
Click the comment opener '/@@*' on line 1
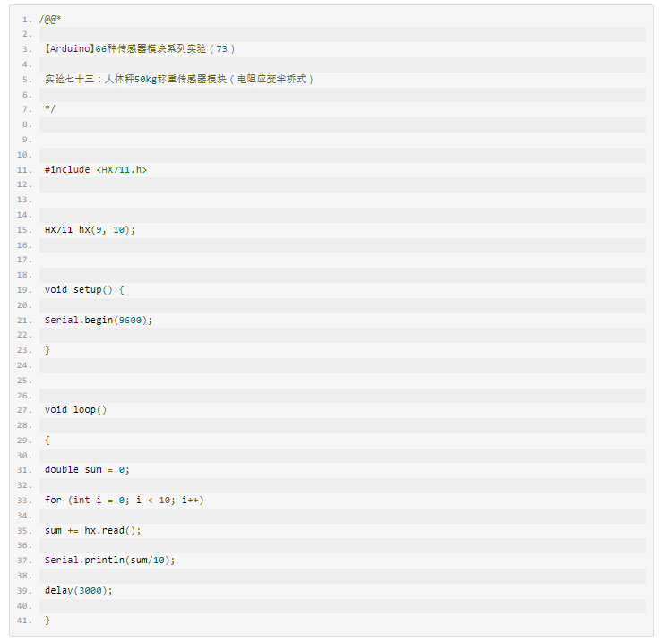(x=50, y=20)
